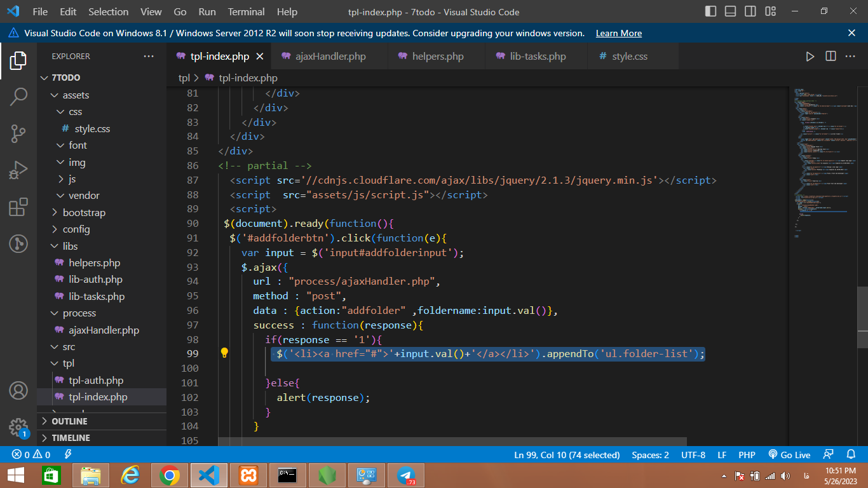Toggle Primary Side Bar layout icon
Image resolution: width=868 pixels, height=488 pixels.
tap(710, 11)
